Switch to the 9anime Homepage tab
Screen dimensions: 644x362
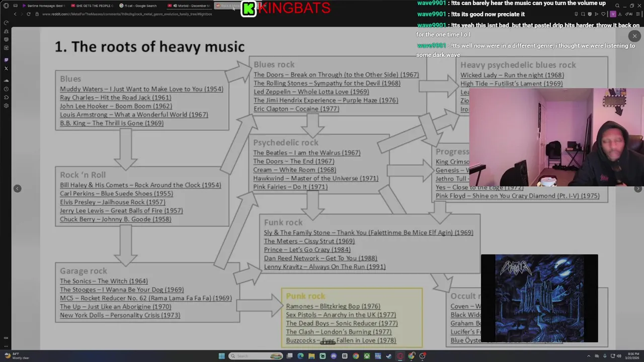(x=43, y=6)
